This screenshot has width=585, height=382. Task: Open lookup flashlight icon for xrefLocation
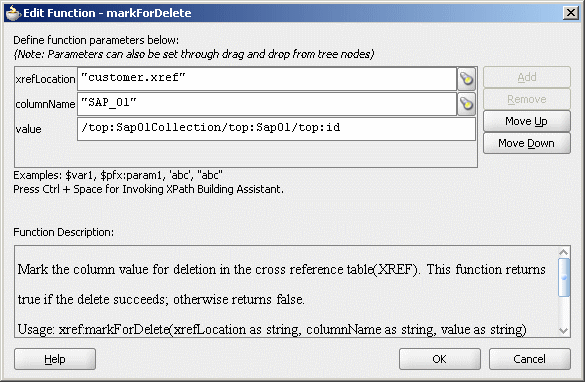click(x=466, y=79)
